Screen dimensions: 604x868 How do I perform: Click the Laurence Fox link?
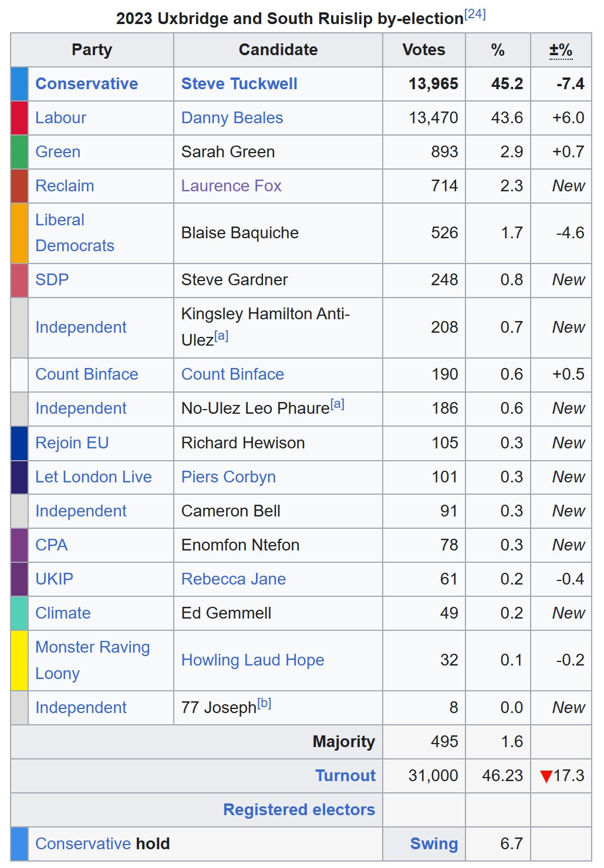pos(231,186)
